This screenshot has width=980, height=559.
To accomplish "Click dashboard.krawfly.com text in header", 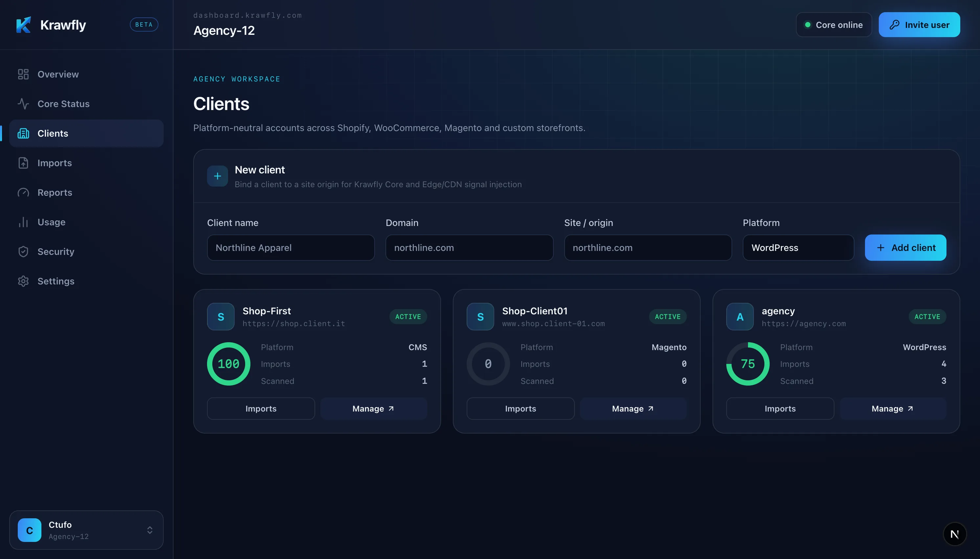I will tap(247, 15).
